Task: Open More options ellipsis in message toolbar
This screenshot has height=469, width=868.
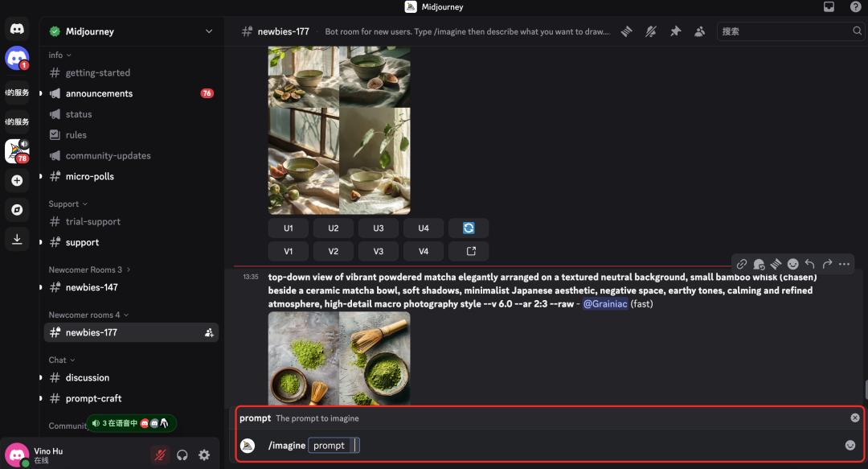Action: tap(844, 264)
